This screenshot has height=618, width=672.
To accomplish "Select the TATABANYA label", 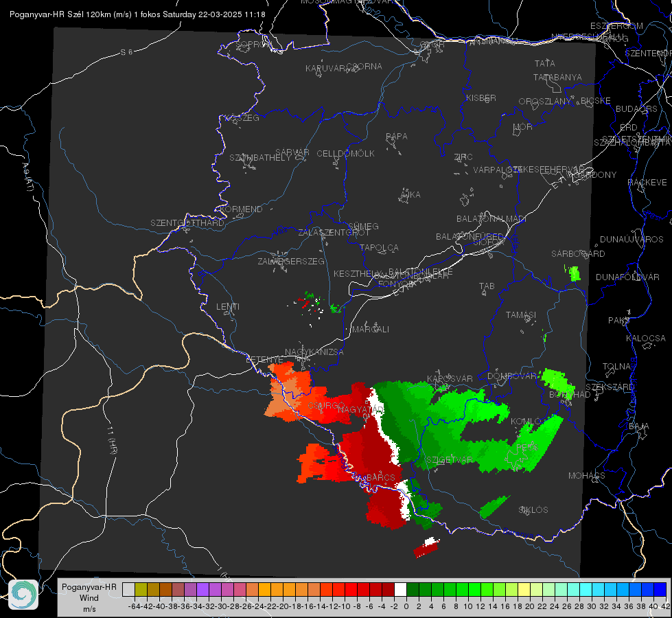I will (x=557, y=77).
